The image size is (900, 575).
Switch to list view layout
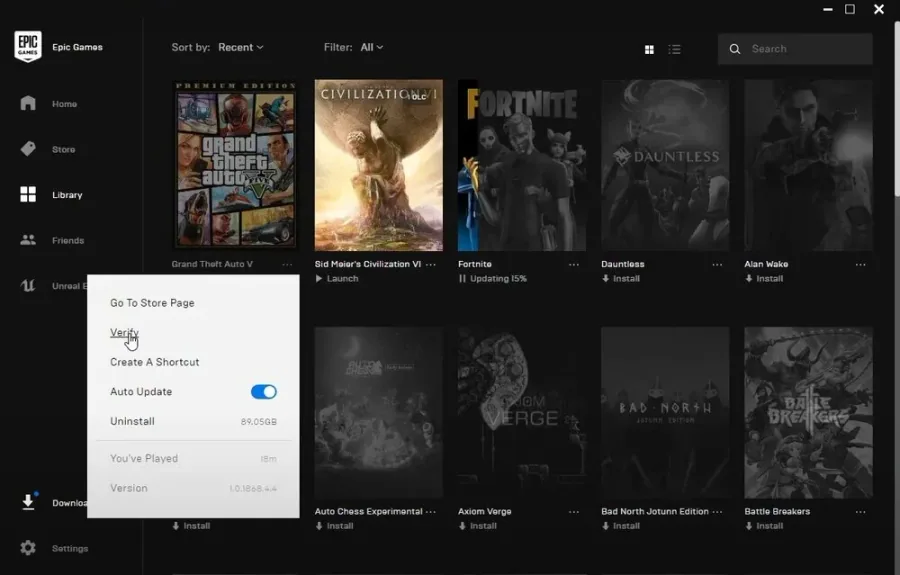[674, 49]
